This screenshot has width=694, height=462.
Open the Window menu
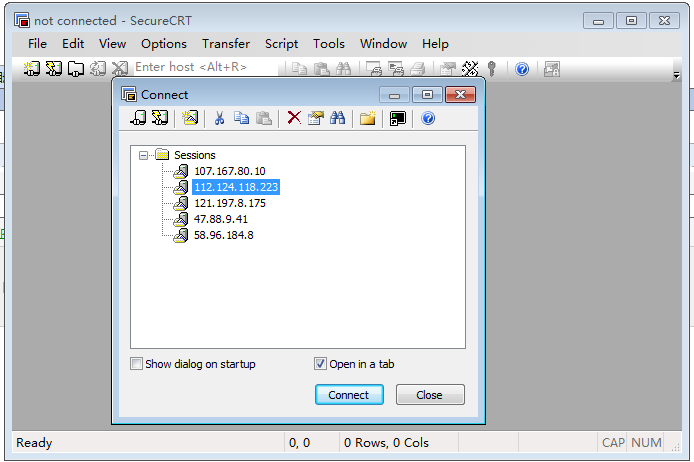pos(383,44)
